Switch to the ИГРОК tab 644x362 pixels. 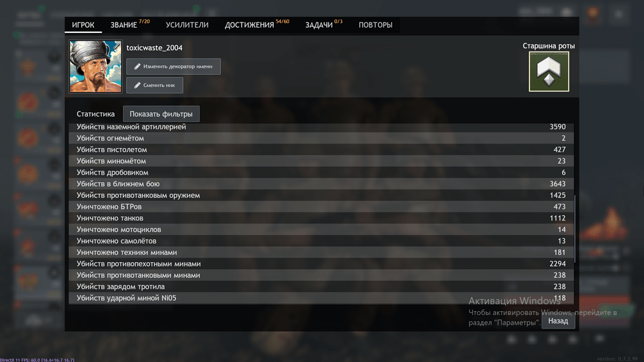pyautogui.click(x=83, y=25)
